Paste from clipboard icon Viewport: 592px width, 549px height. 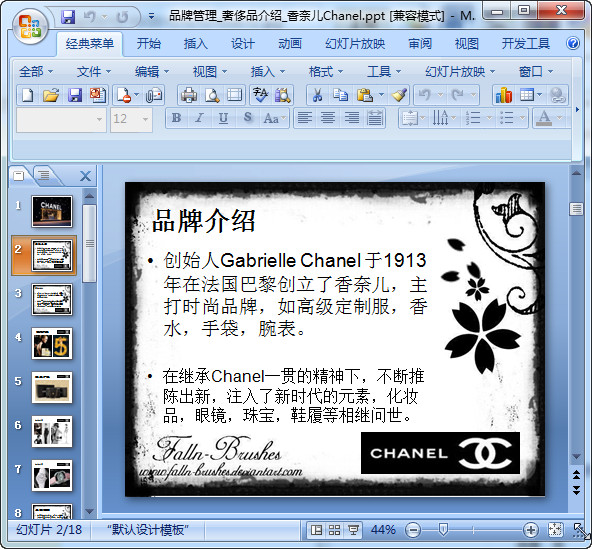coord(365,95)
